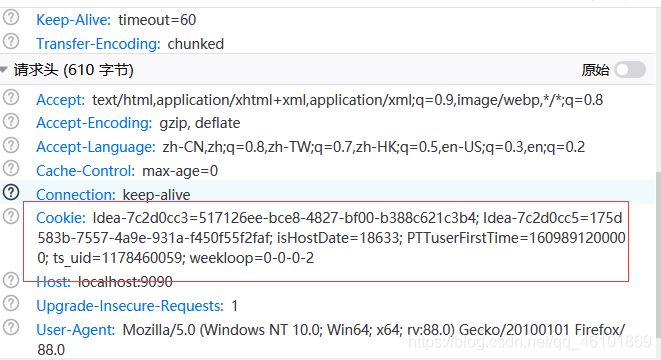This screenshot has width=661, height=360.
Task: Collapse the 请求头 section triangle
Action: pyautogui.click(x=4, y=70)
